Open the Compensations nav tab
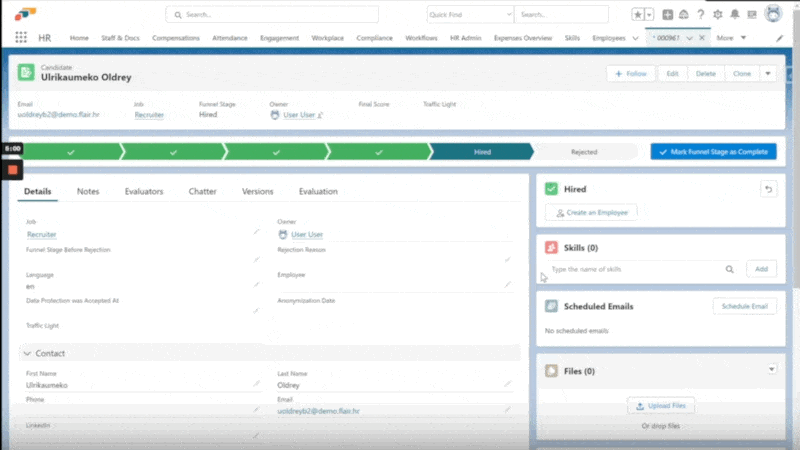800x450 pixels. [176, 37]
